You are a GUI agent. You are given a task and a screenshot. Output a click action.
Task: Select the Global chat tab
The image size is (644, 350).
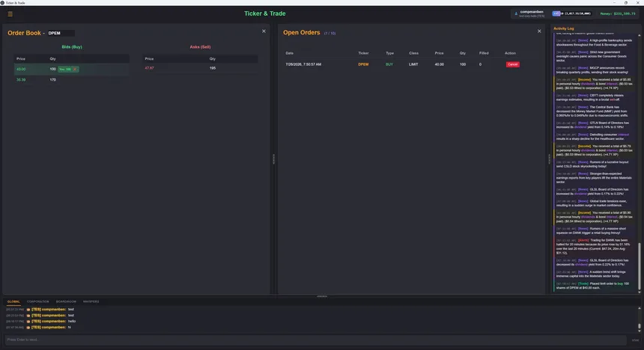click(x=13, y=301)
